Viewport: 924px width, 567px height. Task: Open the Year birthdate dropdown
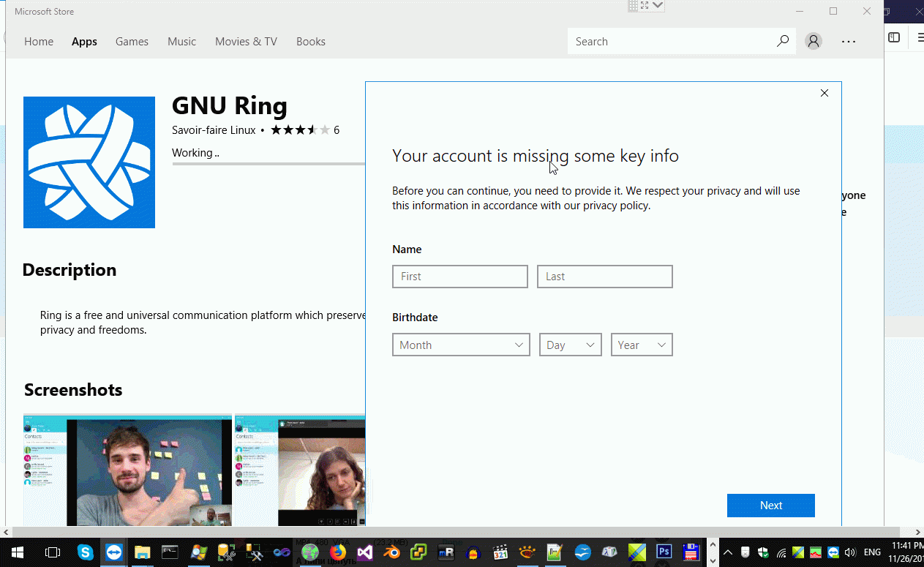(x=642, y=345)
